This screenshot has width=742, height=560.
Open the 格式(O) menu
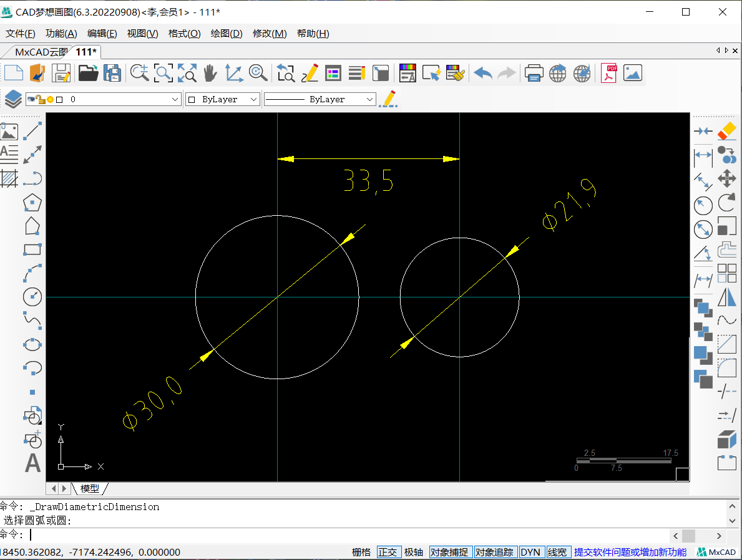185,34
